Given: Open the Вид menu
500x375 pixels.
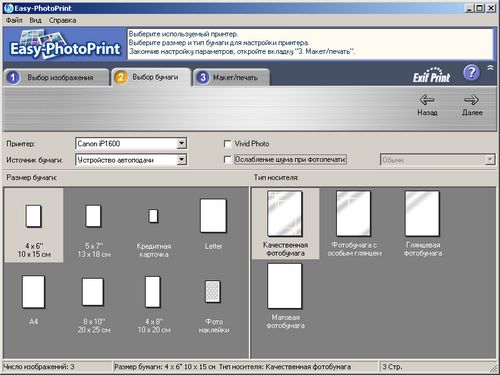Looking at the screenshot, I should click(35, 20).
